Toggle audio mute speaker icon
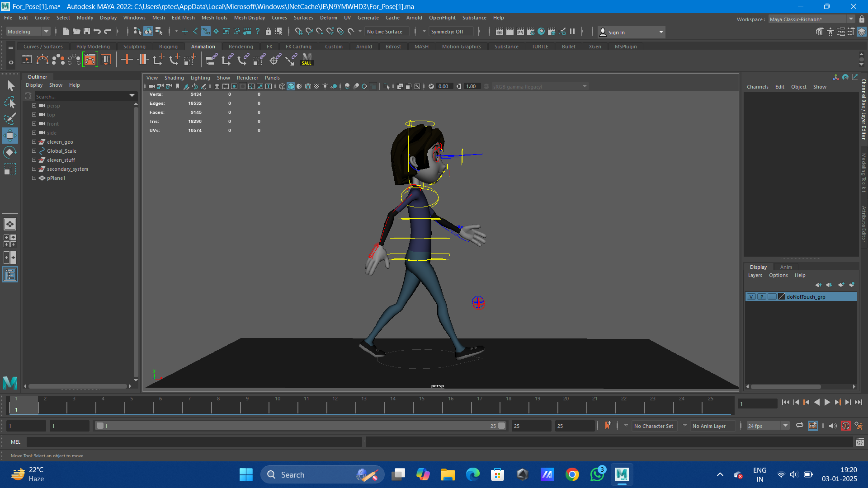The image size is (868, 488). (832, 426)
